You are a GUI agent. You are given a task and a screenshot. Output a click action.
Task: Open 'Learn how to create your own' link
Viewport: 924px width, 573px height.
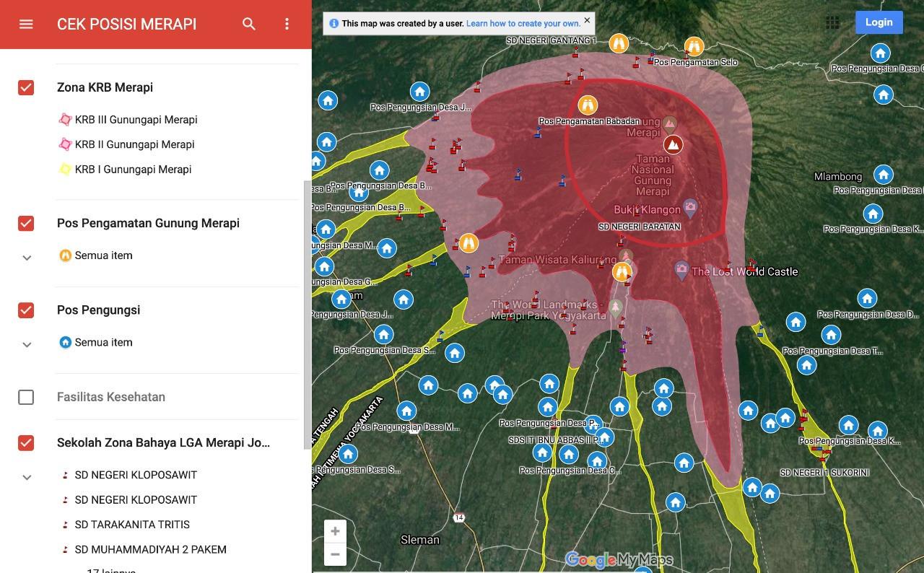[x=523, y=23]
